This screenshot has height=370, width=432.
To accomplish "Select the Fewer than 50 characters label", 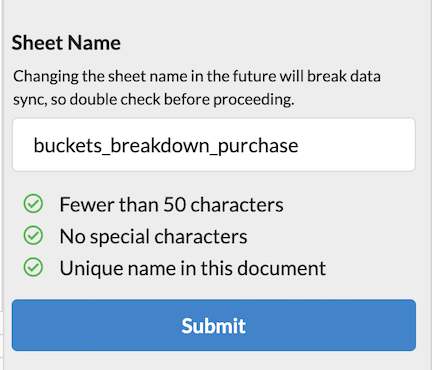I will 171,204.
